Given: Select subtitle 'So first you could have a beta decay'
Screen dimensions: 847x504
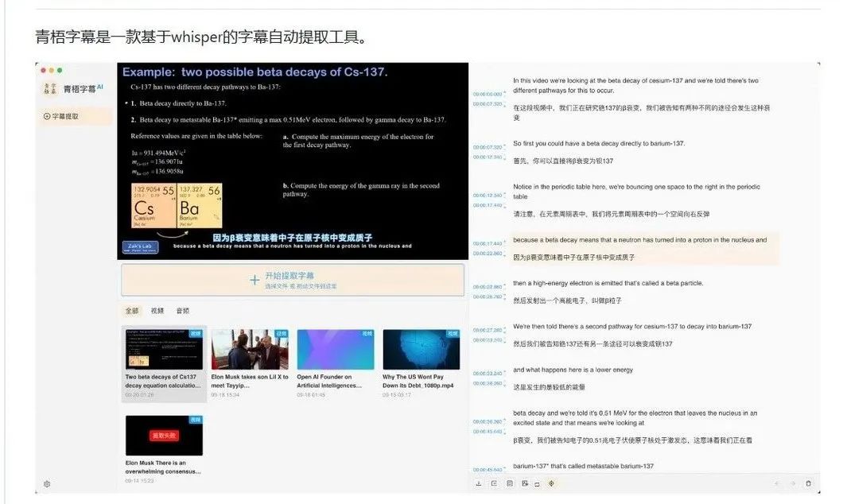Looking at the screenshot, I should (599, 144).
